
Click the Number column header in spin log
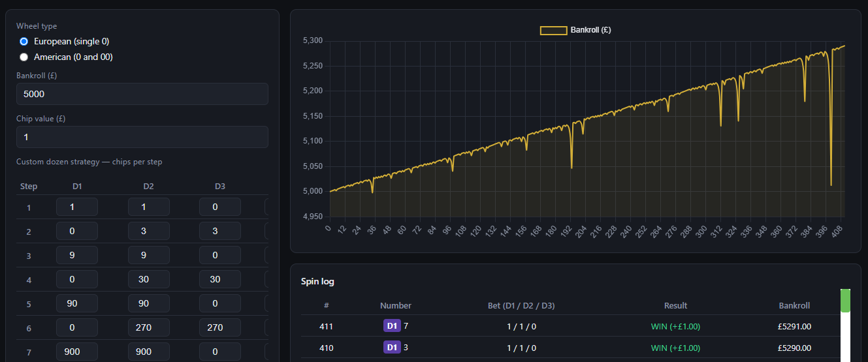click(x=396, y=305)
